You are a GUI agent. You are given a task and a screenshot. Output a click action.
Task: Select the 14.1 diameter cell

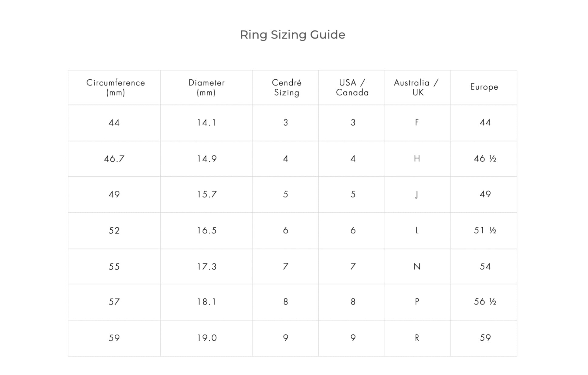click(206, 123)
